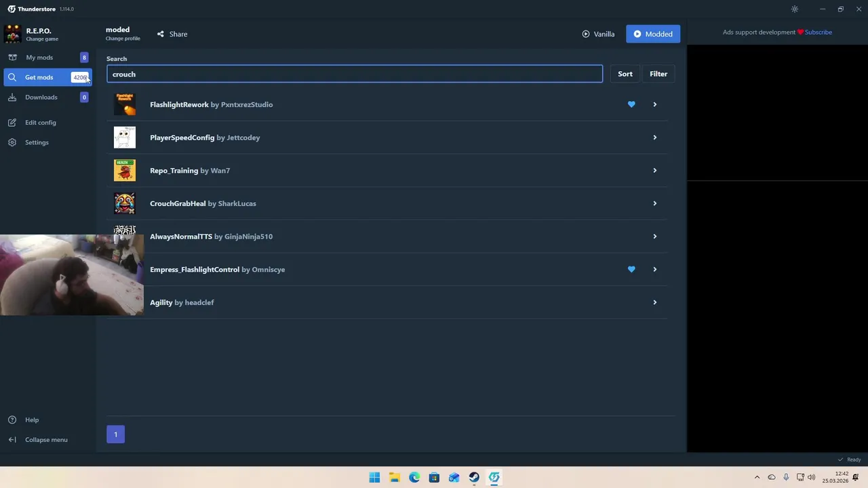Expand the CrouchGrabHeal mod row
This screenshot has width=868, height=488.
click(x=654, y=203)
